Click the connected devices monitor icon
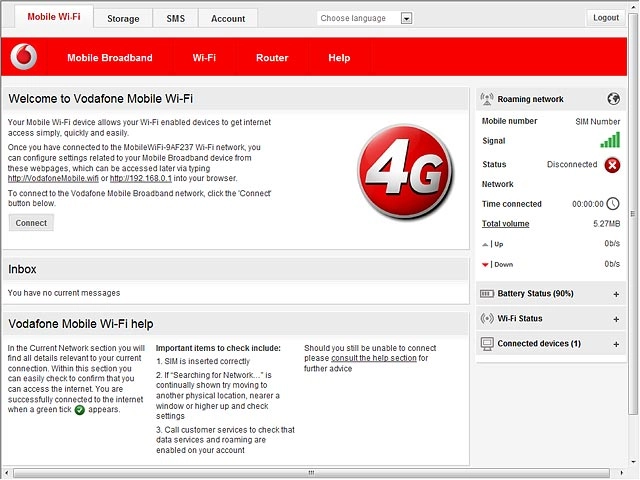This screenshot has width=640, height=480. pyautogui.click(x=487, y=344)
